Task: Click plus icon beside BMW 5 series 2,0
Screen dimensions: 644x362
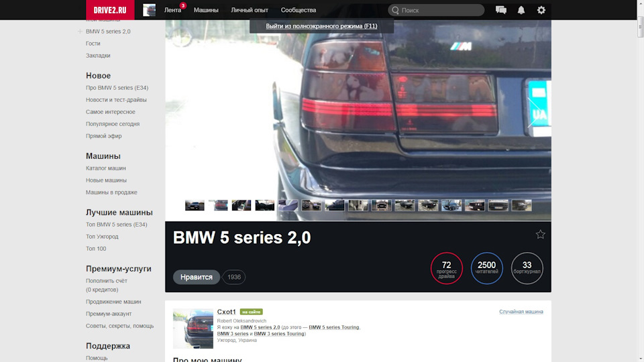Action: (x=80, y=32)
